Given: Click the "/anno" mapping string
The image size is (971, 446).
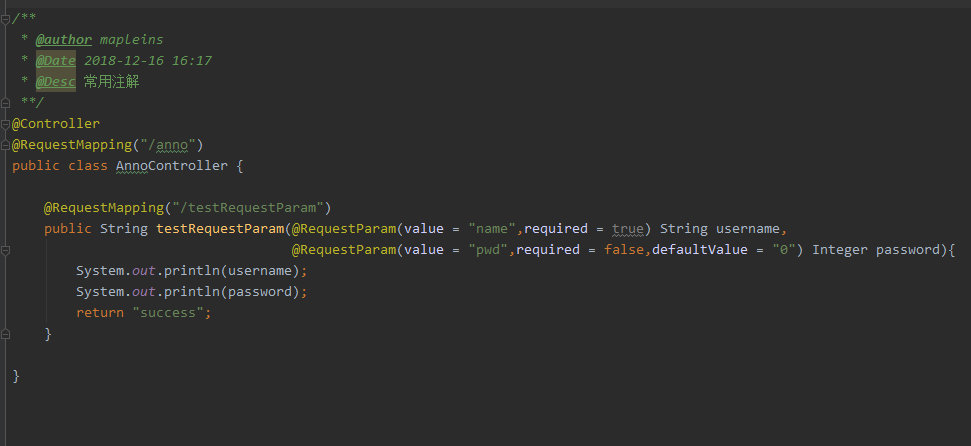Looking at the screenshot, I should [168, 145].
